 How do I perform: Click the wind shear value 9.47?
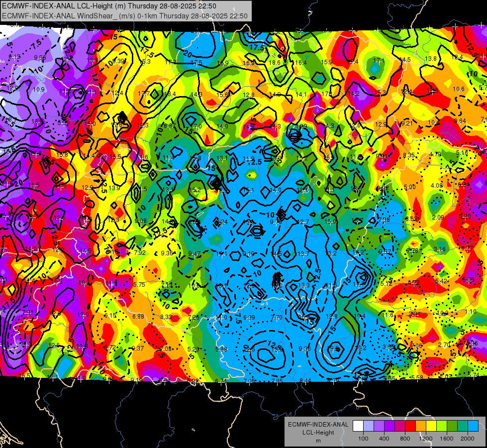click(x=195, y=253)
